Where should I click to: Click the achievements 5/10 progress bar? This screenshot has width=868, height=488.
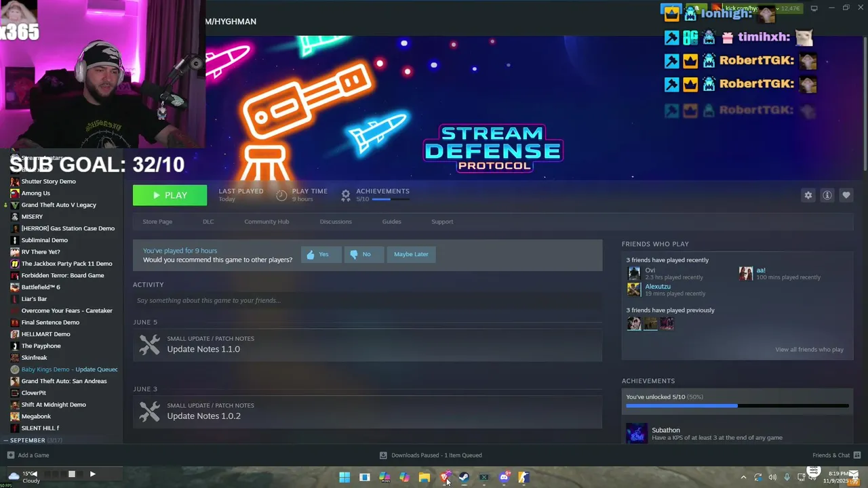pyautogui.click(x=390, y=199)
